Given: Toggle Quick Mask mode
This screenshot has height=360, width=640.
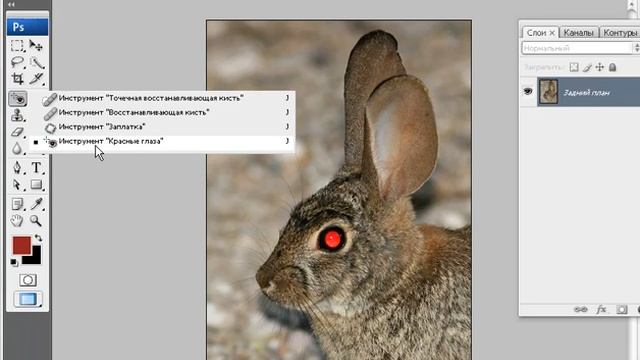Looking at the screenshot, I should click(28, 280).
